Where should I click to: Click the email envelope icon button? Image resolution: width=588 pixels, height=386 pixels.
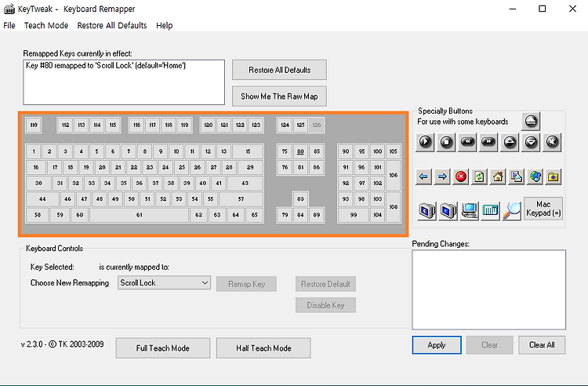click(x=517, y=177)
